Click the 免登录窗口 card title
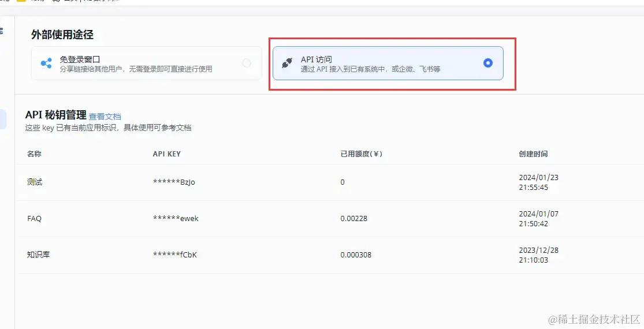Image resolution: width=644 pixels, height=329 pixels. (x=80, y=59)
